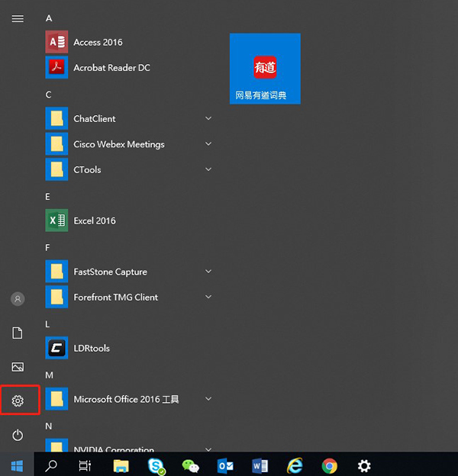Select the LDRtools label
This screenshot has height=476, width=458.
point(92,348)
